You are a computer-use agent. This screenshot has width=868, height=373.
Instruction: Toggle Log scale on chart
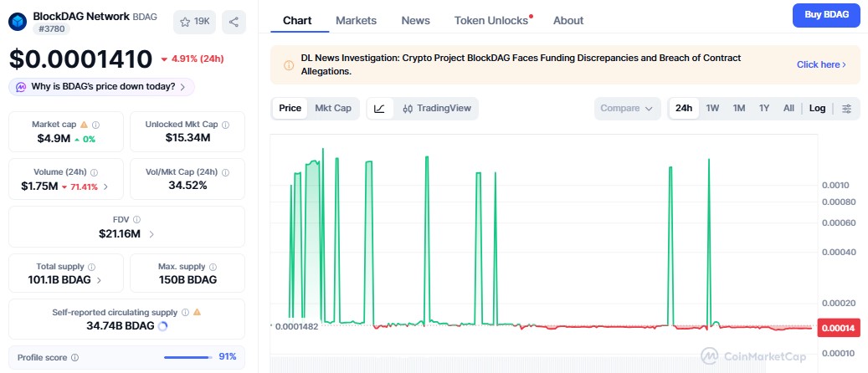click(x=817, y=109)
